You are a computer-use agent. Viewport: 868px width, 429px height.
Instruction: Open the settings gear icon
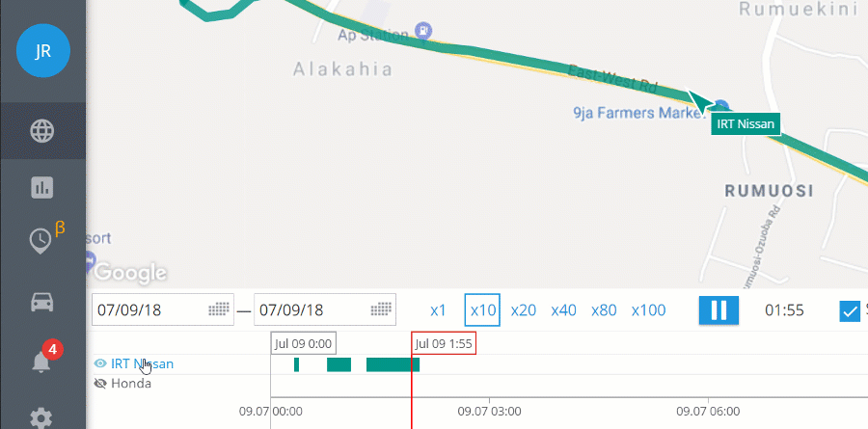click(x=42, y=417)
